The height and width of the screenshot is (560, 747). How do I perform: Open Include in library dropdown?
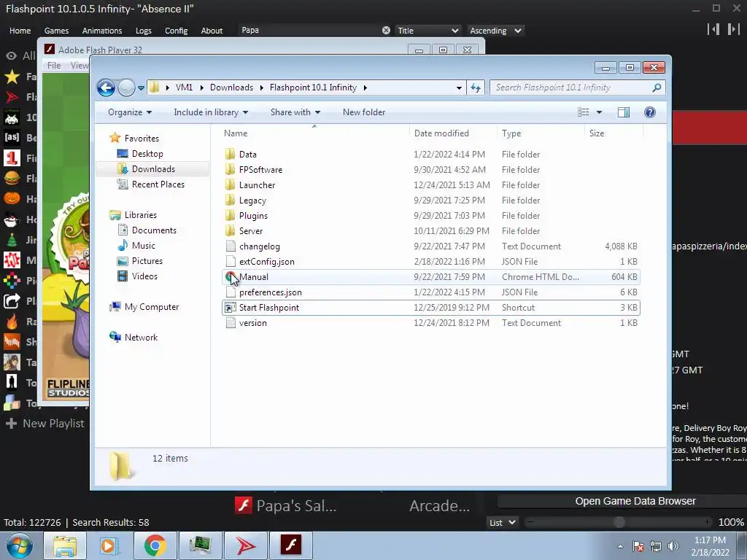point(211,112)
